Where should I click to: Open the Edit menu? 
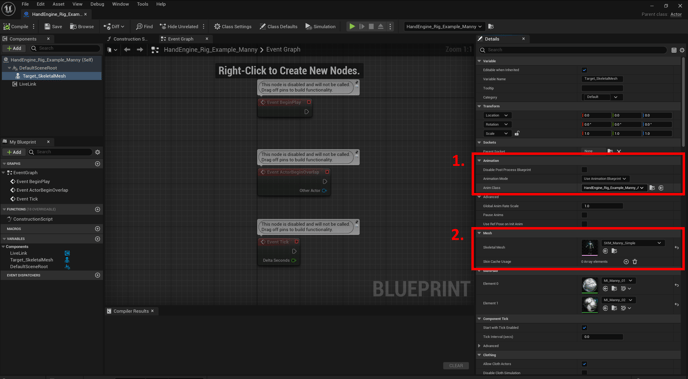(x=40, y=4)
